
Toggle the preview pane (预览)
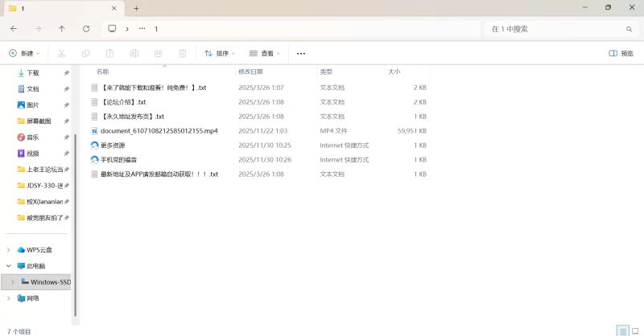621,53
